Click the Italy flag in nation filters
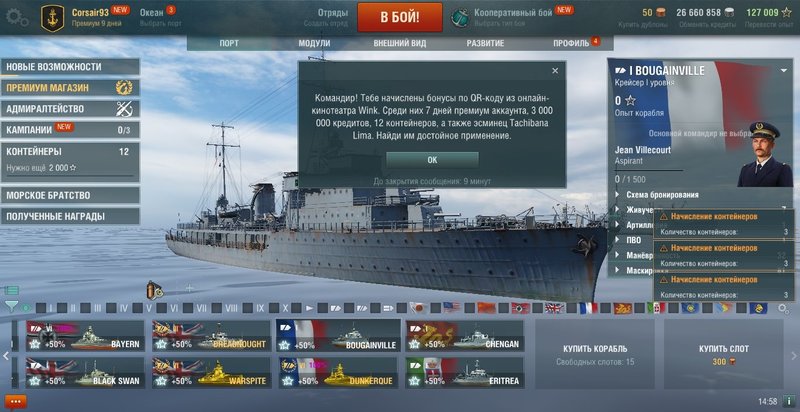 (x=655, y=308)
